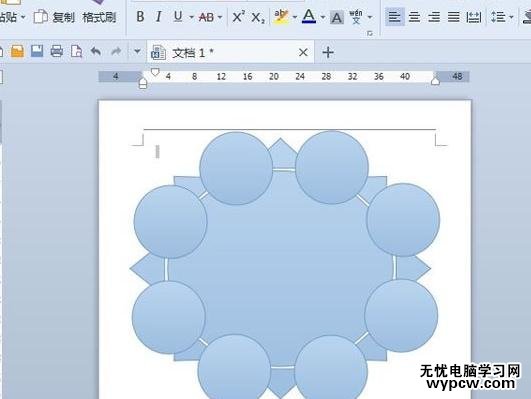Select the right upper circle shape
The width and height of the screenshot is (531, 399).
(x=403, y=220)
